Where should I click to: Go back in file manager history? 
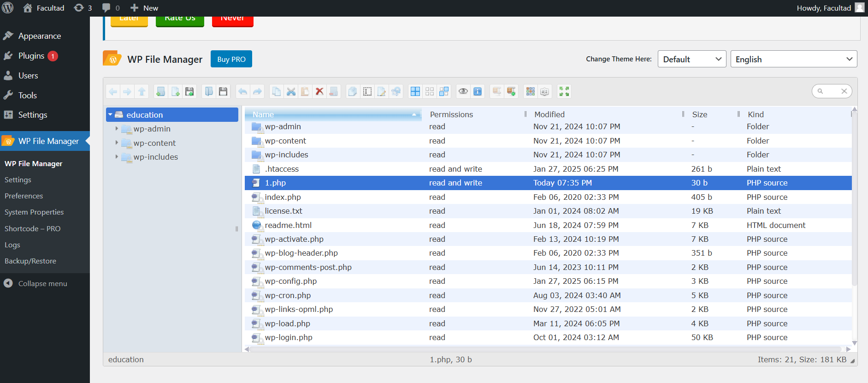[x=113, y=91]
